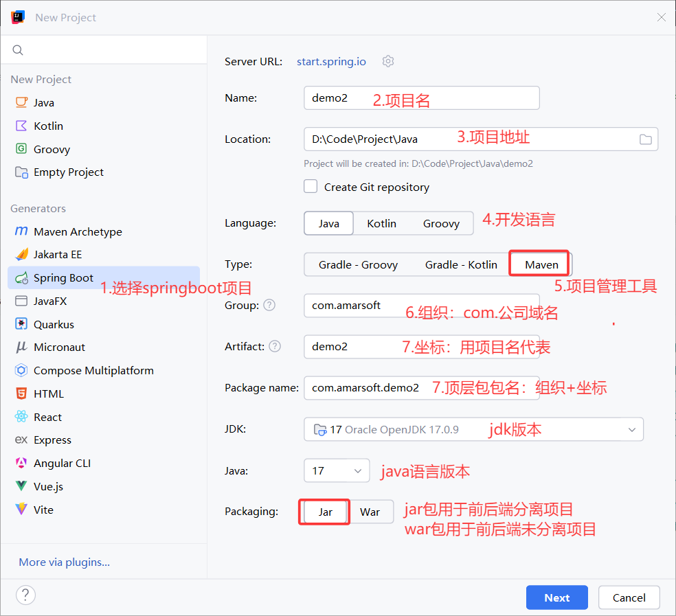This screenshot has height=616, width=676.
Task: Edit the Package name field
Action: [x=422, y=388]
